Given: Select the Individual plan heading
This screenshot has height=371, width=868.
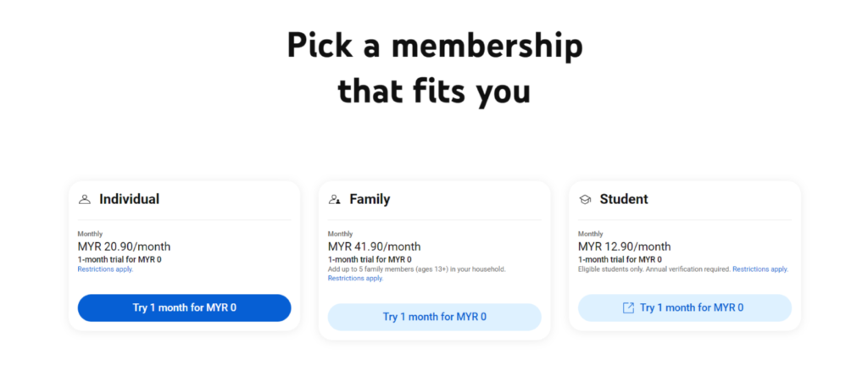Looking at the screenshot, I should point(129,199).
